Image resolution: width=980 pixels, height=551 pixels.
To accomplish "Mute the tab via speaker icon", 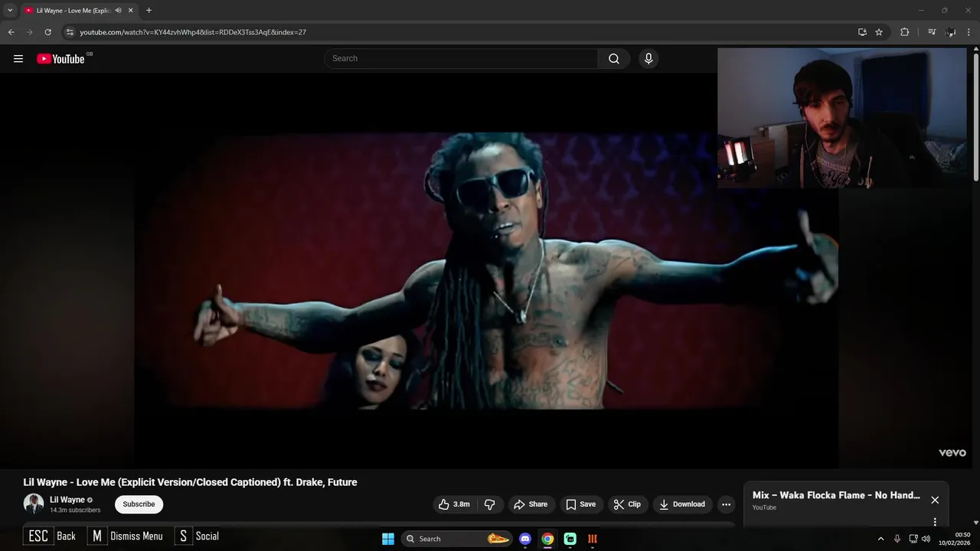I will 118,10.
